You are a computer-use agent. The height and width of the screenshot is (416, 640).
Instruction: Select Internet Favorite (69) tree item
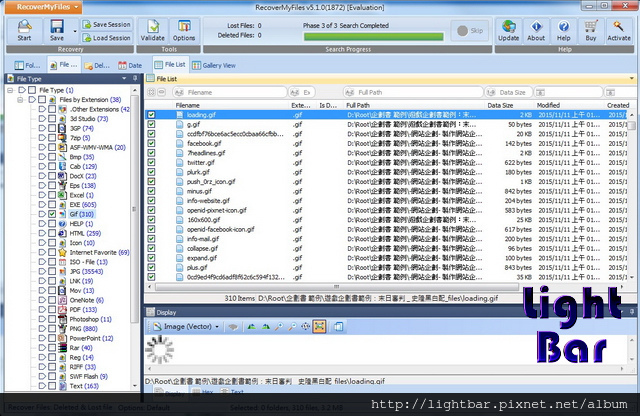(x=99, y=252)
